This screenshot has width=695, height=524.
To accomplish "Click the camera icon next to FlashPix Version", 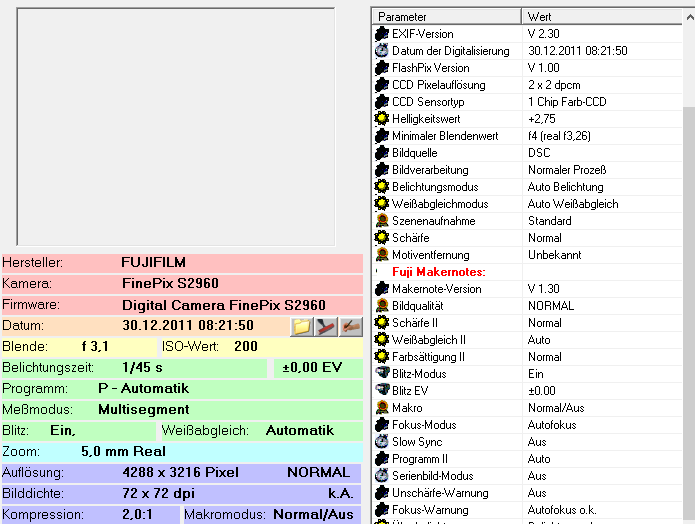I will click(x=382, y=68).
